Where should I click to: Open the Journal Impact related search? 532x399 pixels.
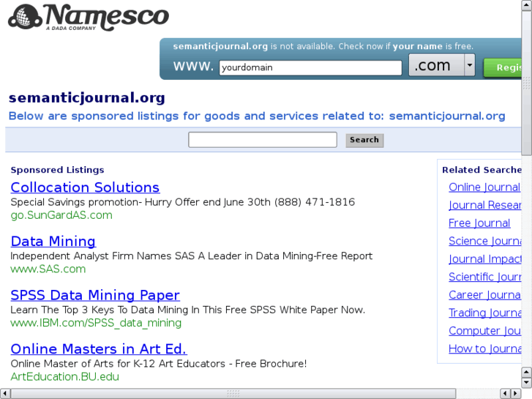click(x=485, y=259)
